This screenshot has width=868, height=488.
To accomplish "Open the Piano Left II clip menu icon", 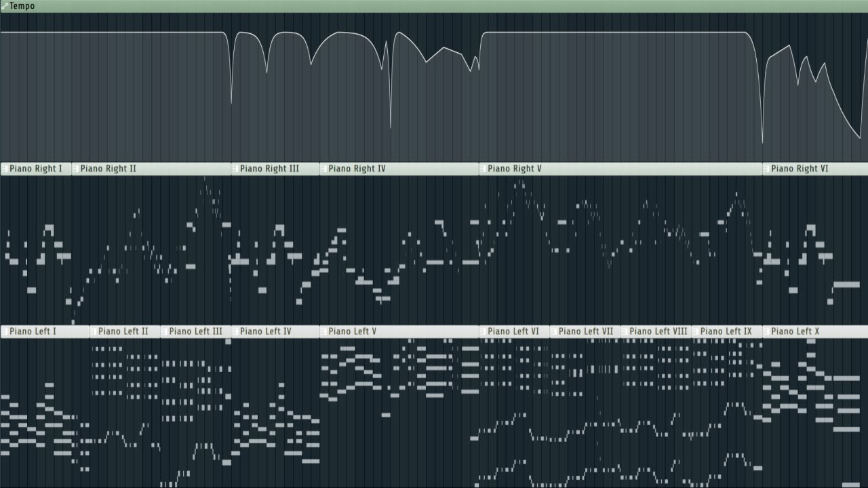I will coord(94,332).
